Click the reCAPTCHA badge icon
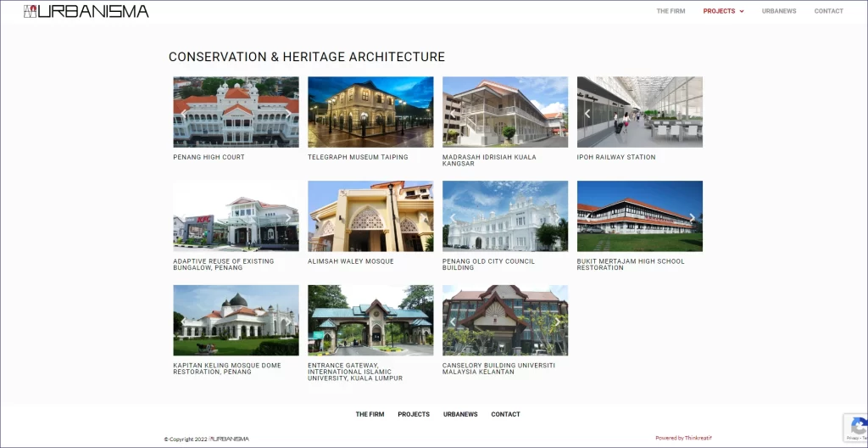The height and width of the screenshot is (448, 868). 855,426
